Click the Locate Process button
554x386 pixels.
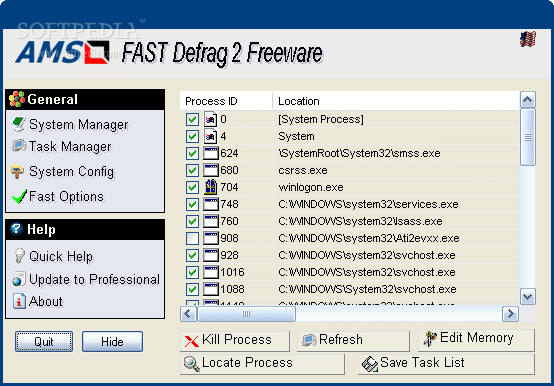(262, 364)
